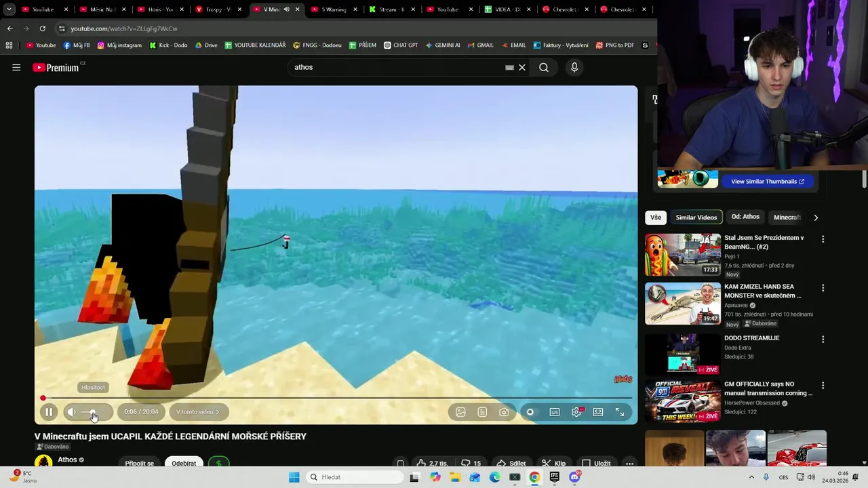Click the image/thumbnail icon in the player controls
This screenshot has height=488, width=868.
[x=460, y=412]
